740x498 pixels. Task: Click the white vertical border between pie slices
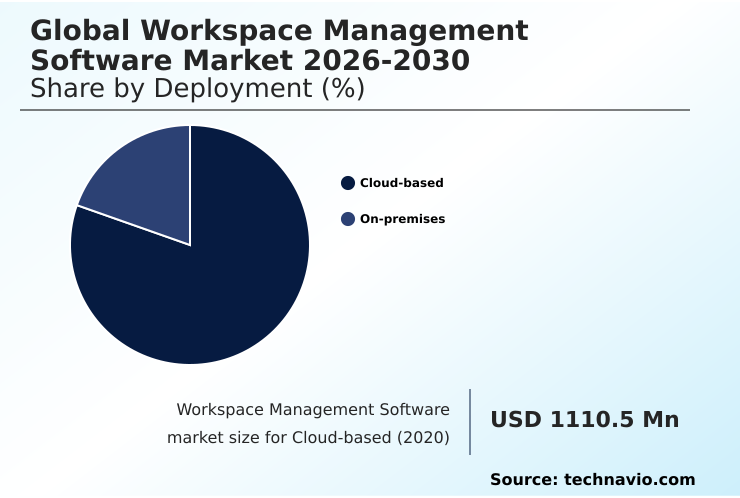190,185
